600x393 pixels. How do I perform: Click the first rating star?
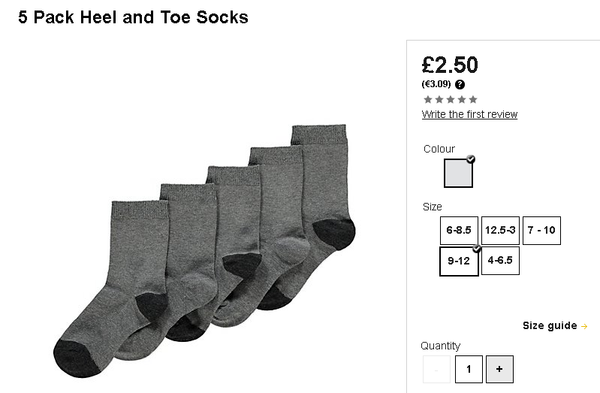[428, 99]
